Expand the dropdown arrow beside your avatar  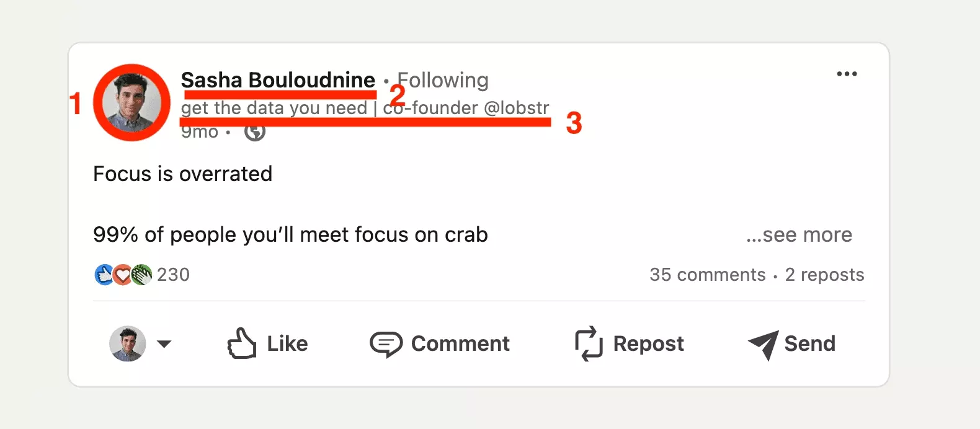click(x=164, y=344)
